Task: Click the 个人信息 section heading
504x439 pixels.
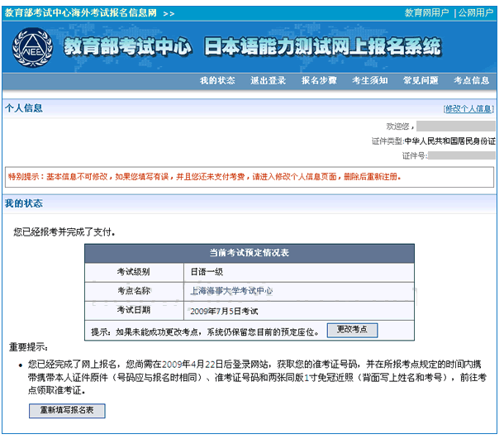Action: pyautogui.click(x=23, y=108)
